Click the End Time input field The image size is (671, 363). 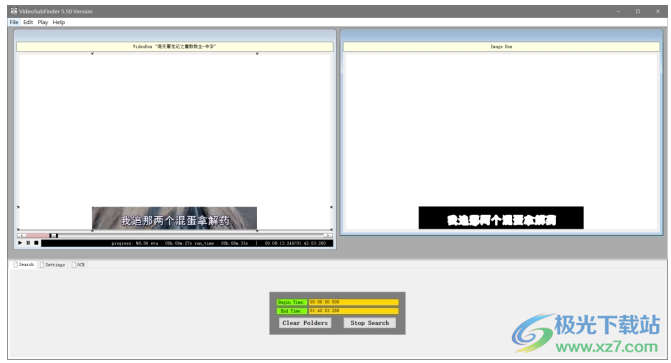353,311
